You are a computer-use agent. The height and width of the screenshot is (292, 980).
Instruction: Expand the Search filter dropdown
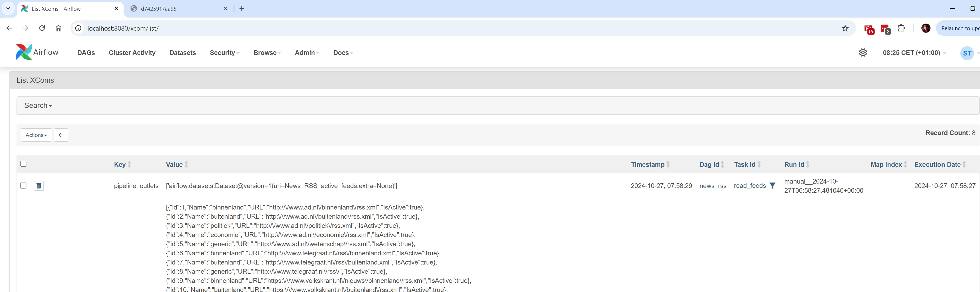click(38, 106)
